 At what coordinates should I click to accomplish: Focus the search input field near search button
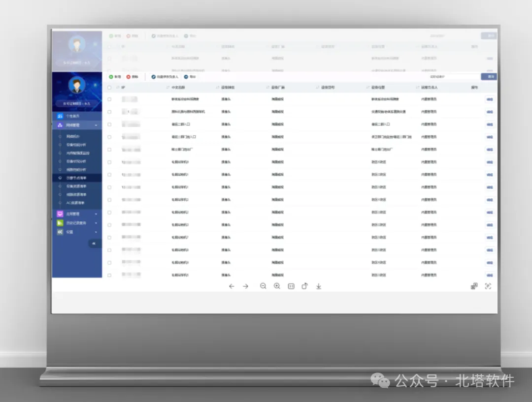coord(454,77)
